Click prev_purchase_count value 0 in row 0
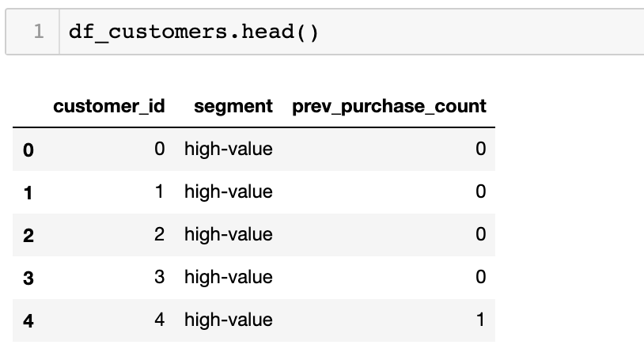This screenshot has height=356, width=644. (480, 149)
